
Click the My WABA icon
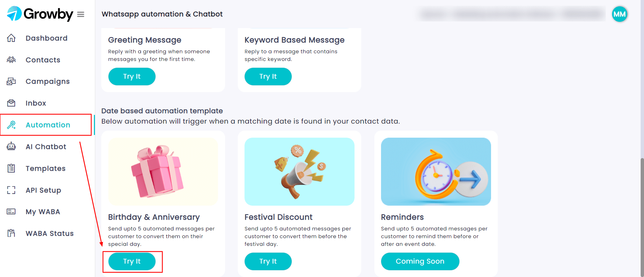11,212
